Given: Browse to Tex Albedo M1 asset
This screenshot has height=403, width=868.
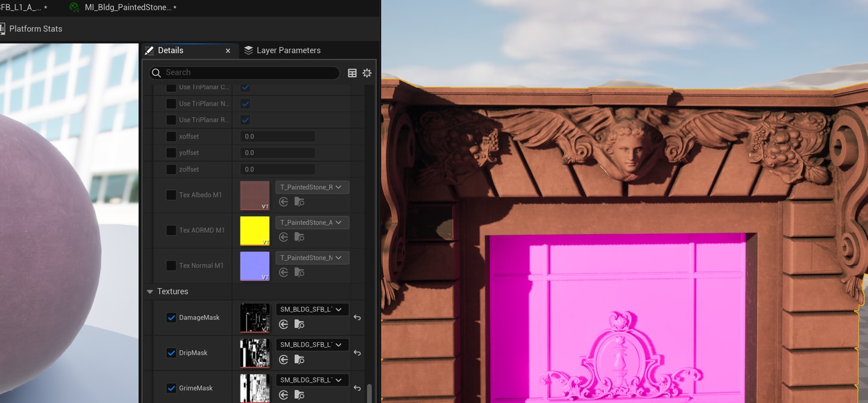Looking at the screenshot, I should (x=299, y=202).
